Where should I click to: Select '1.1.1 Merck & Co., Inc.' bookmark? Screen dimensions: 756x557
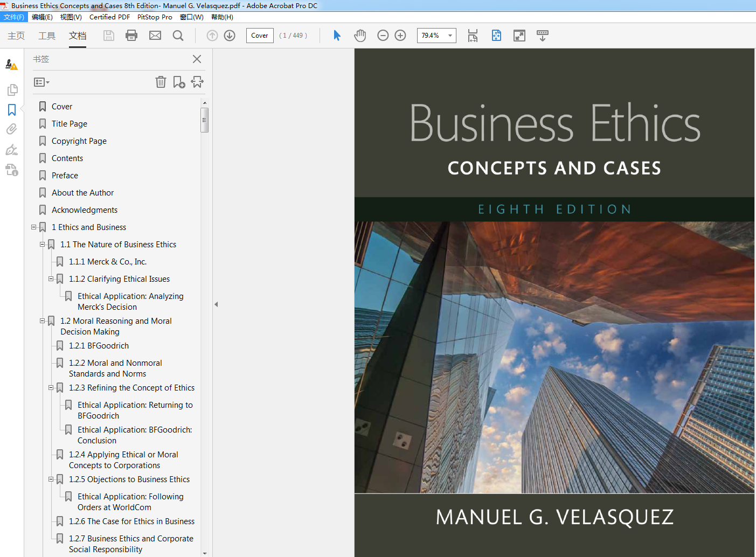108,262
